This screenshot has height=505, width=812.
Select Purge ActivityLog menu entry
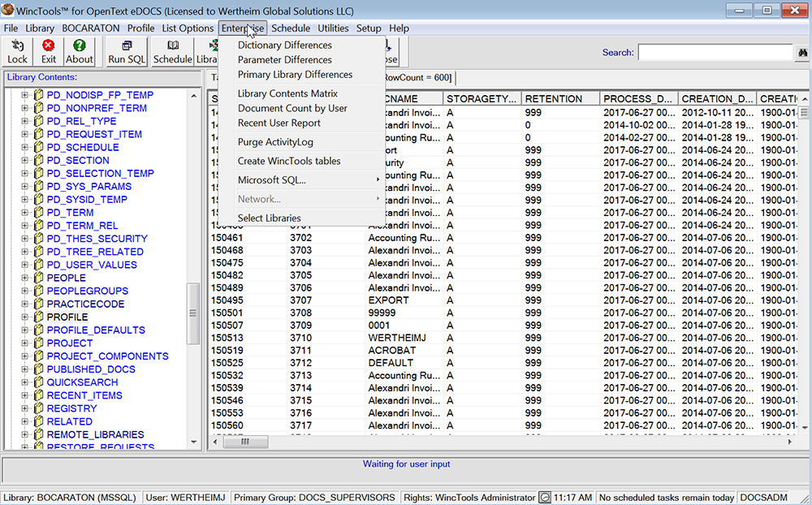[x=275, y=142]
